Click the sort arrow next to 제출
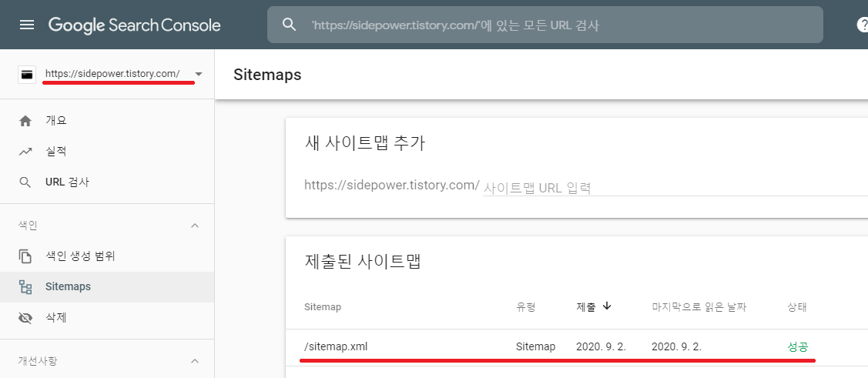This screenshot has height=378, width=868. pyautogui.click(x=607, y=306)
